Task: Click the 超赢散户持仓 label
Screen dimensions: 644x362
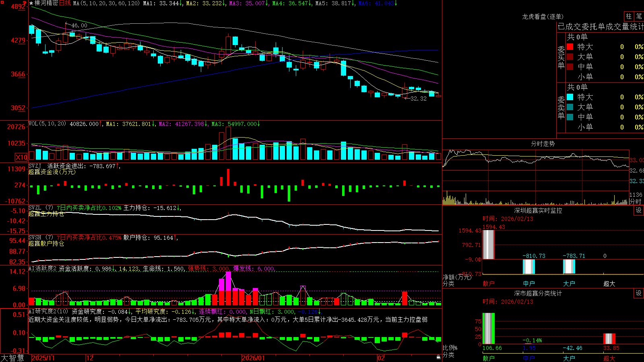Action: click(x=46, y=244)
